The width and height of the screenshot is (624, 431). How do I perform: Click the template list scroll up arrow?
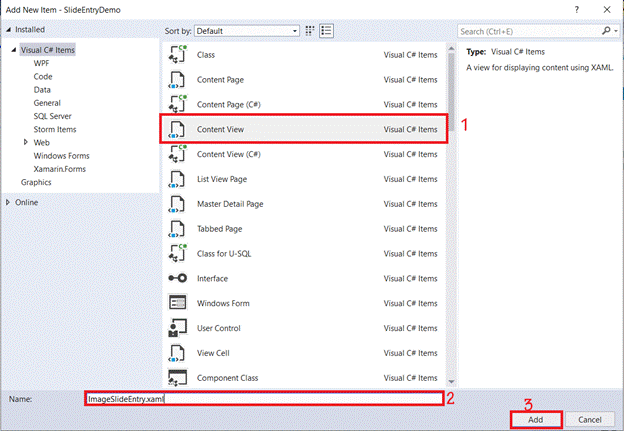click(x=451, y=49)
